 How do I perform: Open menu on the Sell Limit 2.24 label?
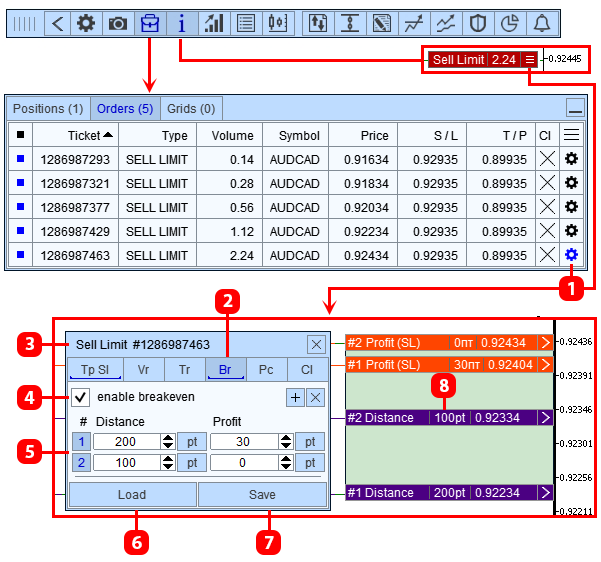[530, 59]
